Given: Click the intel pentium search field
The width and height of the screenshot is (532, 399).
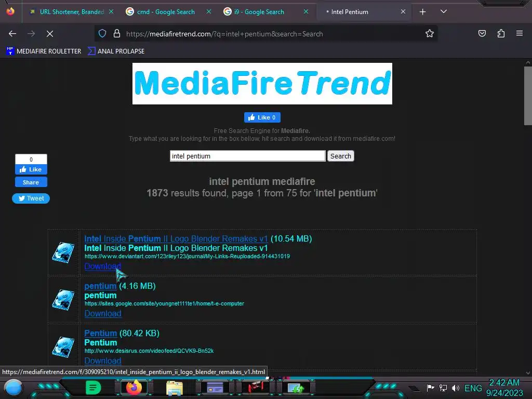Looking at the screenshot, I should point(248,156).
